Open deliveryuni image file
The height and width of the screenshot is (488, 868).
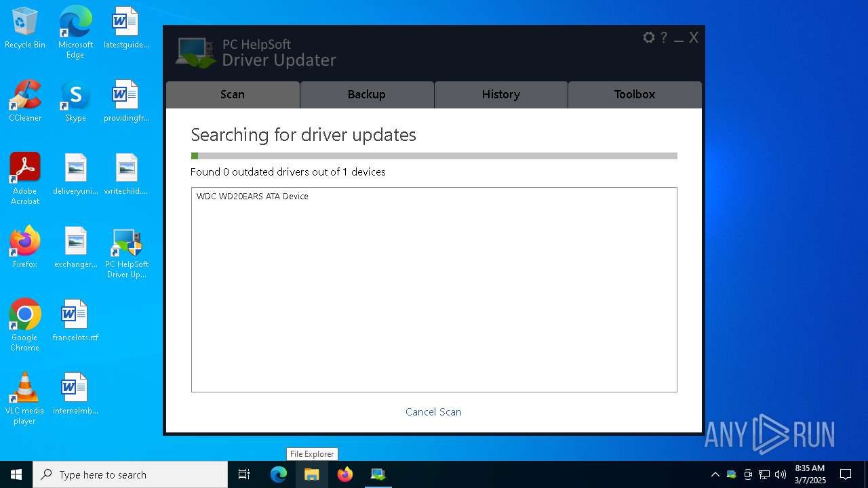75,175
